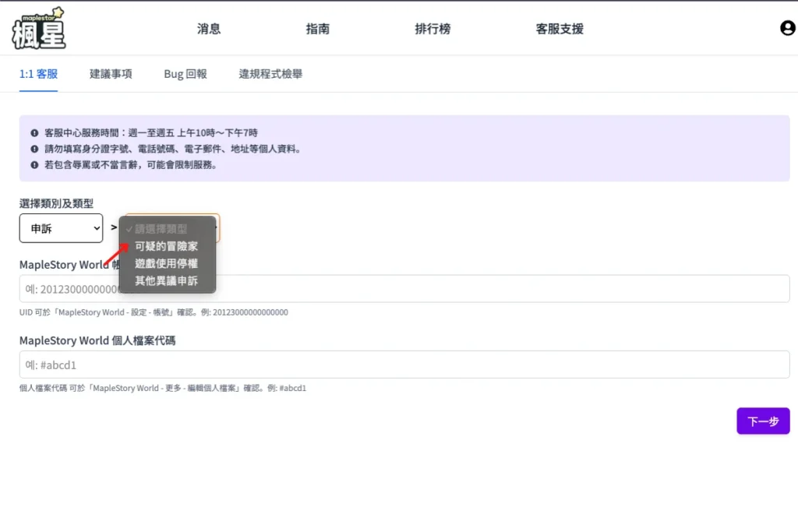Image resolution: width=798 pixels, height=532 pixels.
Task: Open the user account profile icon
Action: (x=787, y=28)
